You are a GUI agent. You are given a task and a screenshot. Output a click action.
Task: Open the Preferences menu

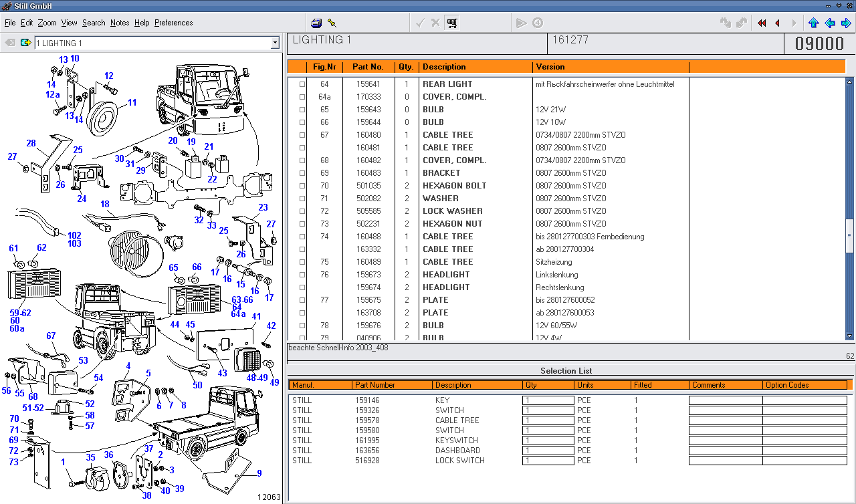[174, 23]
